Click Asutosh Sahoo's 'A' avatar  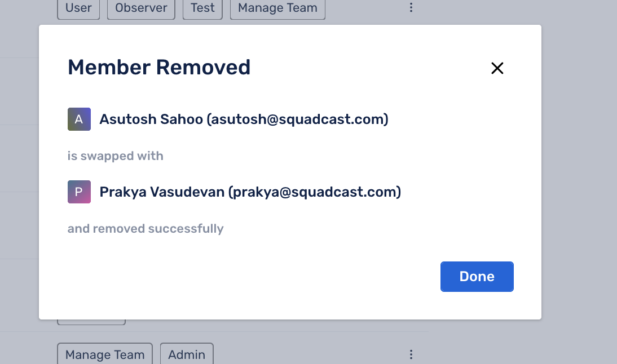(x=79, y=119)
